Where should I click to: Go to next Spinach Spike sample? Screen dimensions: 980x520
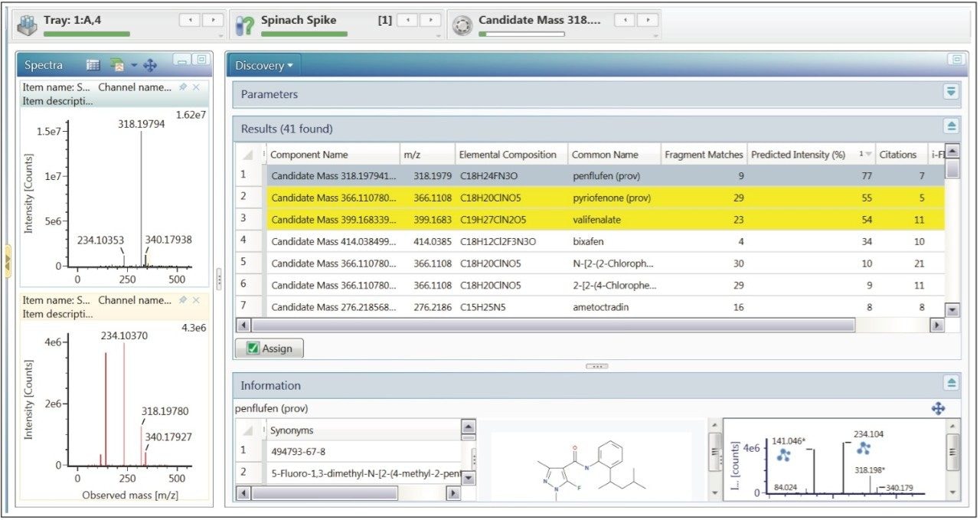[431, 20]
